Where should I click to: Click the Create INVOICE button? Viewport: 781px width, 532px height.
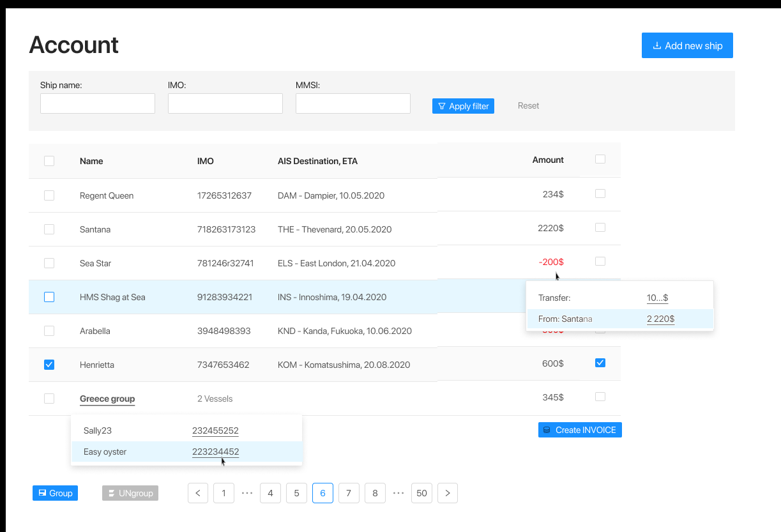580,430
